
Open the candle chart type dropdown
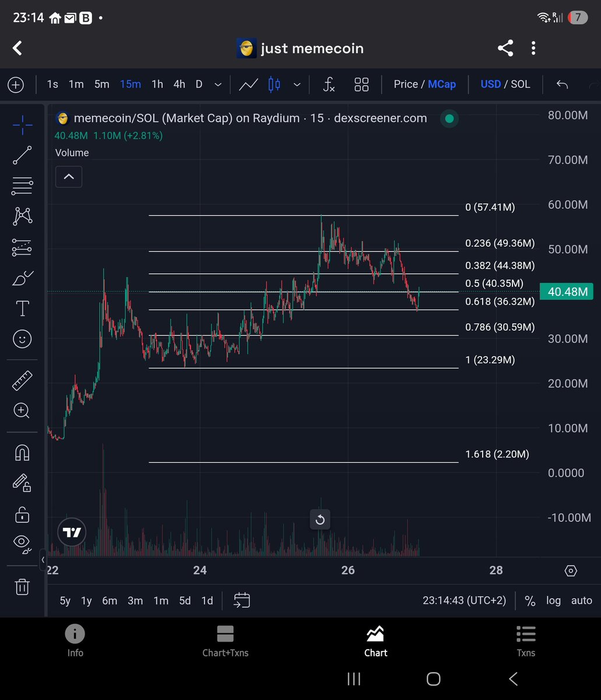coord(297,85)
